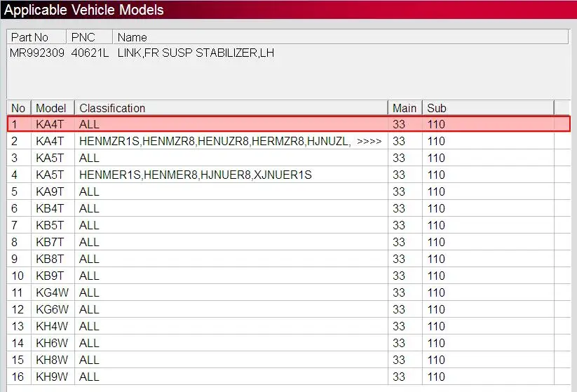Image resolution: width=577 pixels, height=392 pixels.
Task: Click the Sub column header
Action: pyautogui.click(x=488, y=108)
